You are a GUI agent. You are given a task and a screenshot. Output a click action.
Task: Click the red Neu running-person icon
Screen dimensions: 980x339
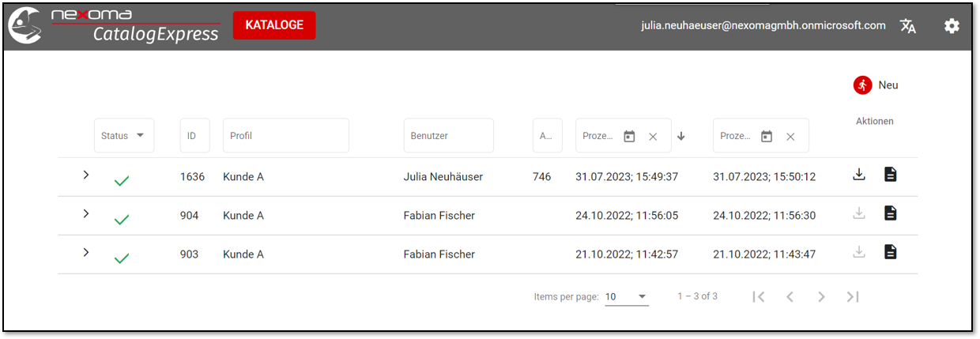pos(862,85)
